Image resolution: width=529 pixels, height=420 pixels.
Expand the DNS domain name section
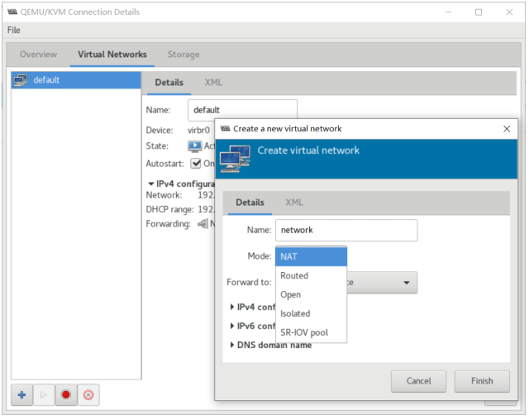click(x=232, y=345)
